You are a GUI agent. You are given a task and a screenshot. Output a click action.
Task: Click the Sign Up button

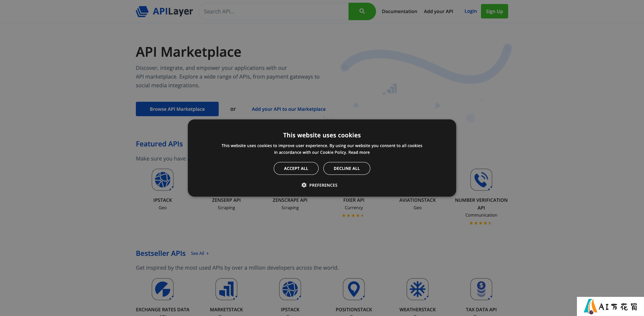click(x=494, y=11)
